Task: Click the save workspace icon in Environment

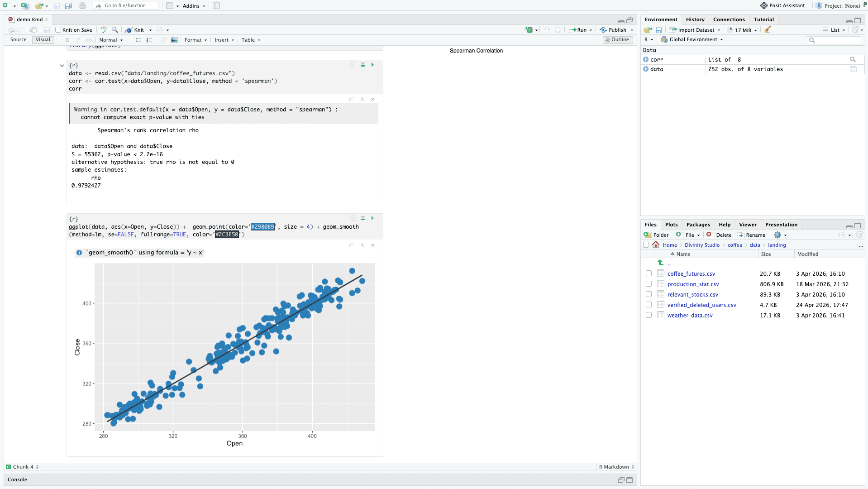Action: (659, 30)
